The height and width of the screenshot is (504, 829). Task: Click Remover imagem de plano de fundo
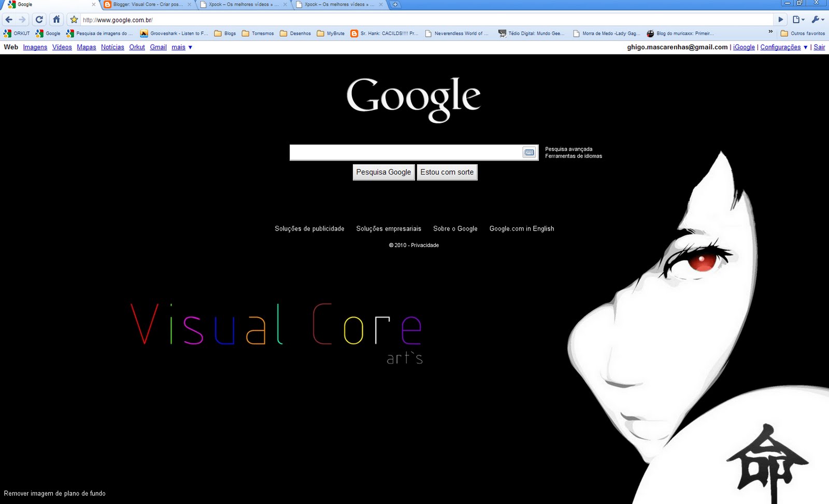tap(53, 493)
